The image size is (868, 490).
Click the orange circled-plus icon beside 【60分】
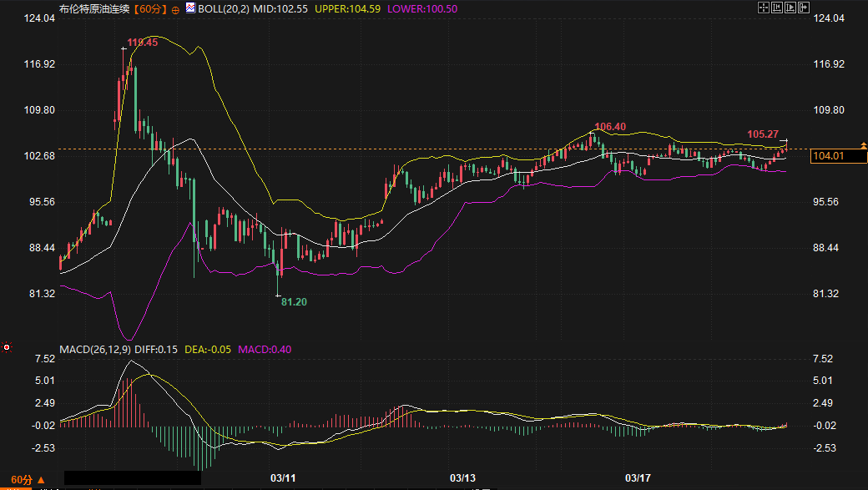(175, 9)
